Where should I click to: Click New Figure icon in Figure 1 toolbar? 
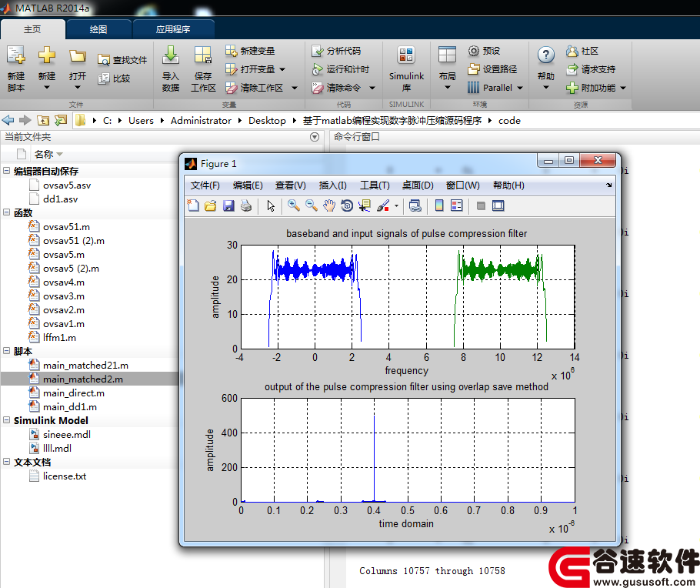(x=193, y=205)
